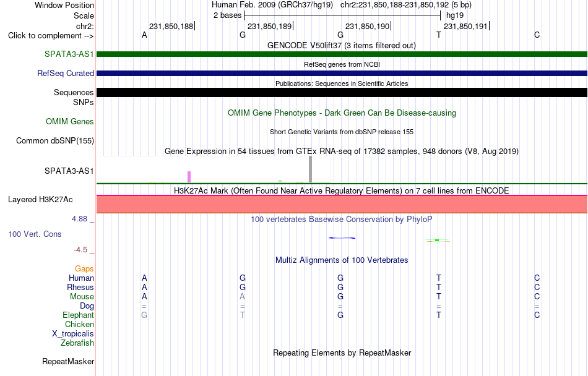The image size is (588, 376).
Task: Click the Common dbSNP(155) label
Action: pyautogui.click(x=54, y=141)
